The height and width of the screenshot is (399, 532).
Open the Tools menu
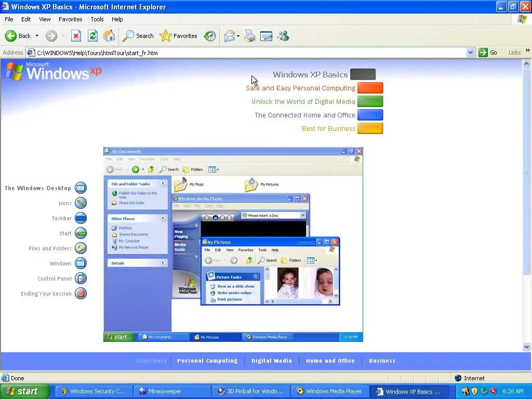click(97, 19)
